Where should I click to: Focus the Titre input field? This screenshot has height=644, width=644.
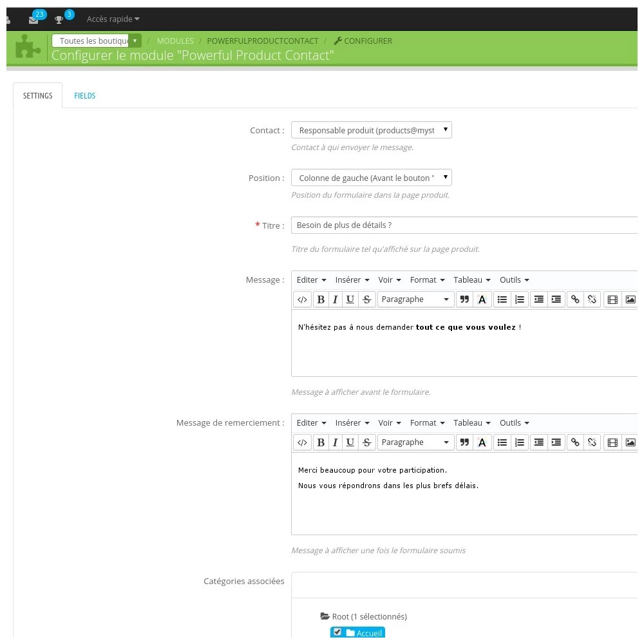pyautogui.click(x=464, y=225)
